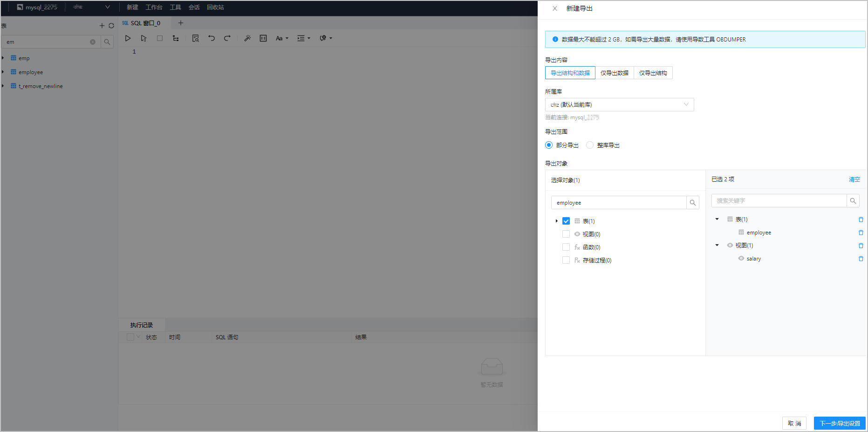This screenshot has width=868, height=432.
Task: Remove employee from selected objects
Action: pos(861,233)
